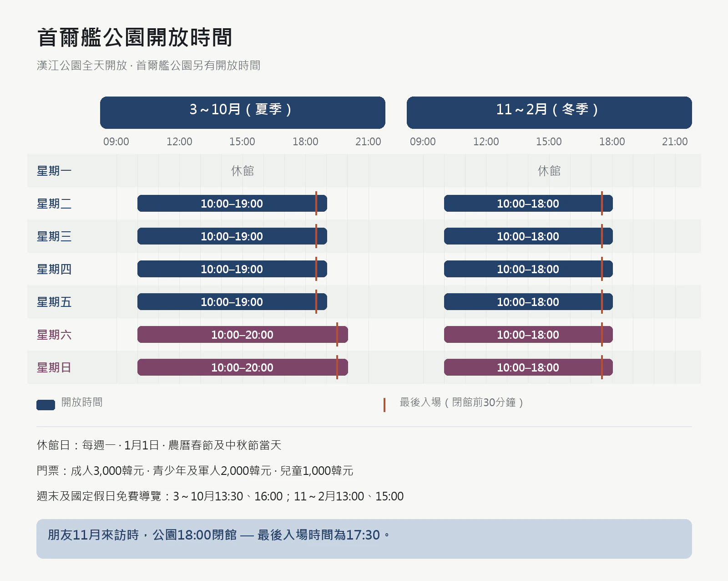This screenshot has height=581, width=728.
Task: Click the title 首爾艦公園開放時間
Action: click(x=135, y=37)
